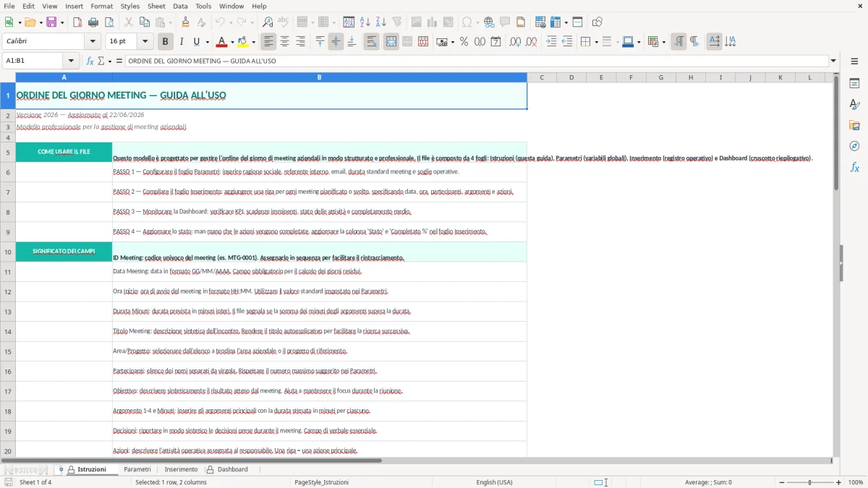This screenshot has width=868, height=488.
Task: Insert a chart
Action: coord(433,22)
